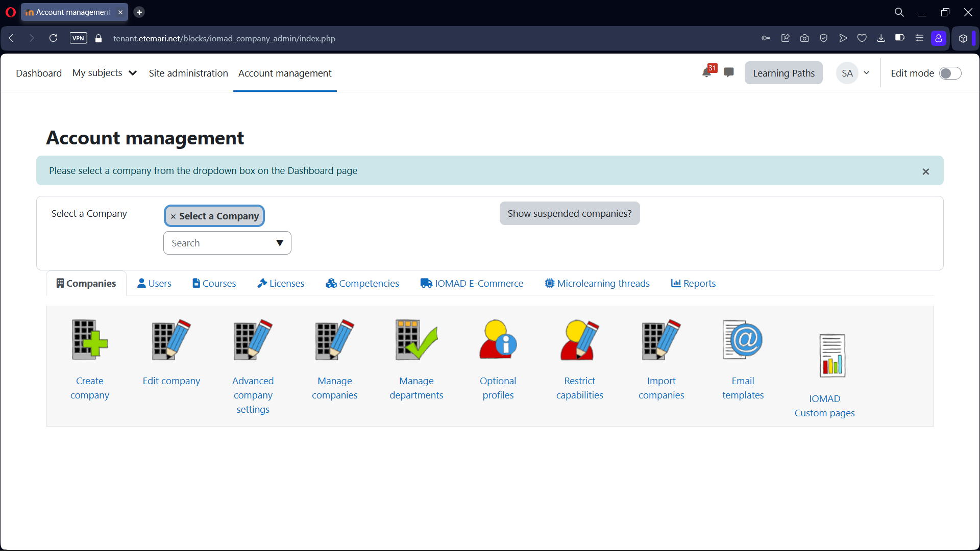This screenshot has width=980, height=551.
Task: Open the browser profile avatar icon
Action: (939, 38)
